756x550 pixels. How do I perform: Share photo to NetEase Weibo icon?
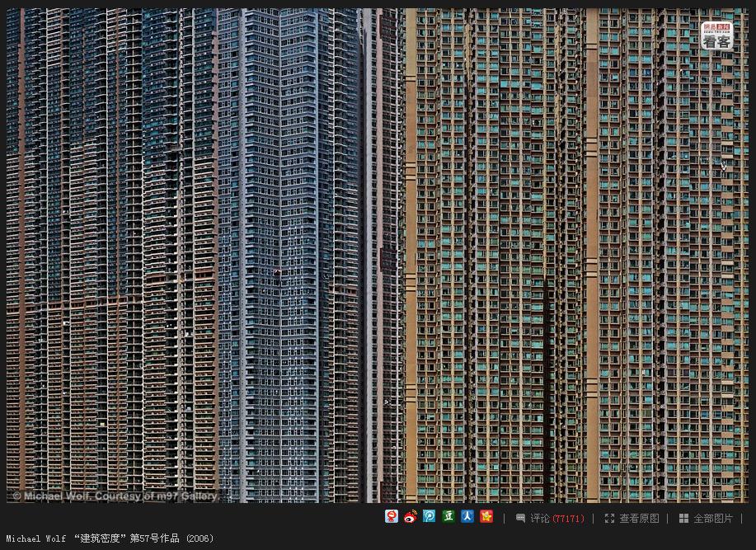392,517
